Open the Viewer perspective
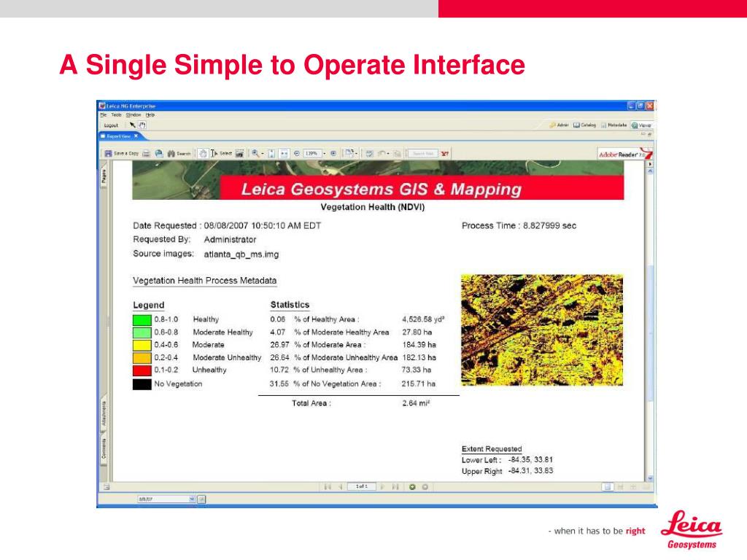 tap(641, 125)
